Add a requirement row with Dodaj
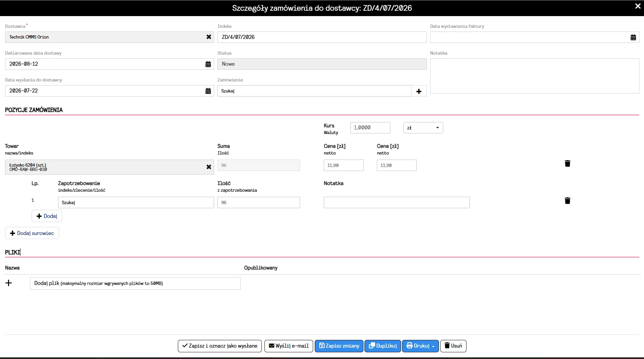This screenshot has width=644, height=359. (x=47, y=216)
